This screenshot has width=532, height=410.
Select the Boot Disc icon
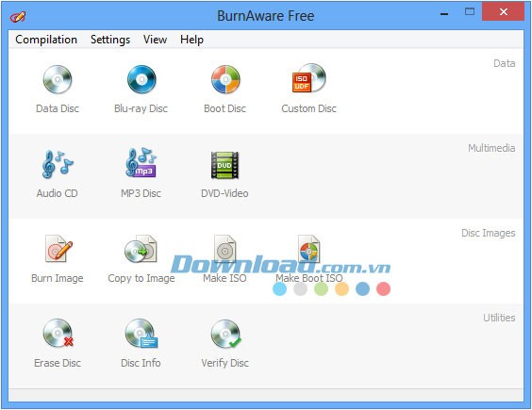[x=225, y=80]
